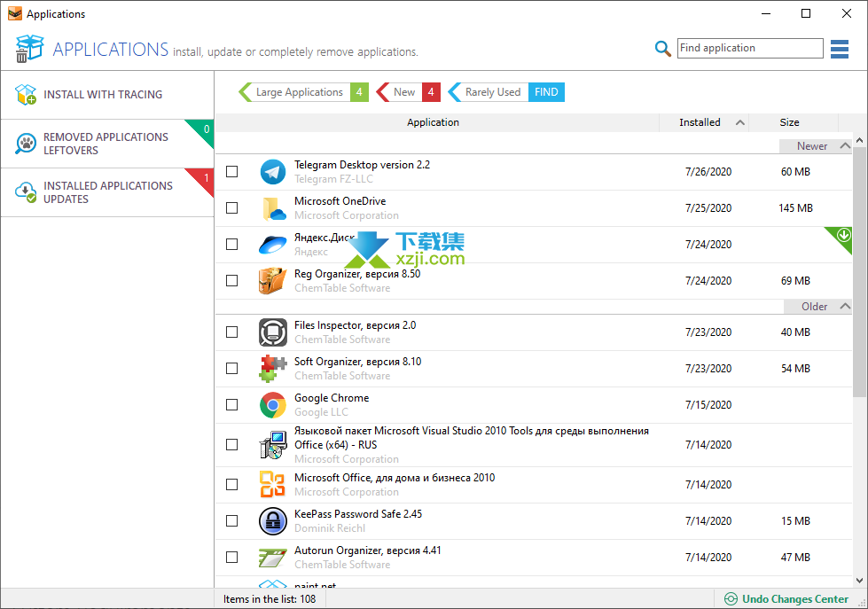Sort by the Size column header
Screen dimensions: 868x609
[x=793, y=122]
